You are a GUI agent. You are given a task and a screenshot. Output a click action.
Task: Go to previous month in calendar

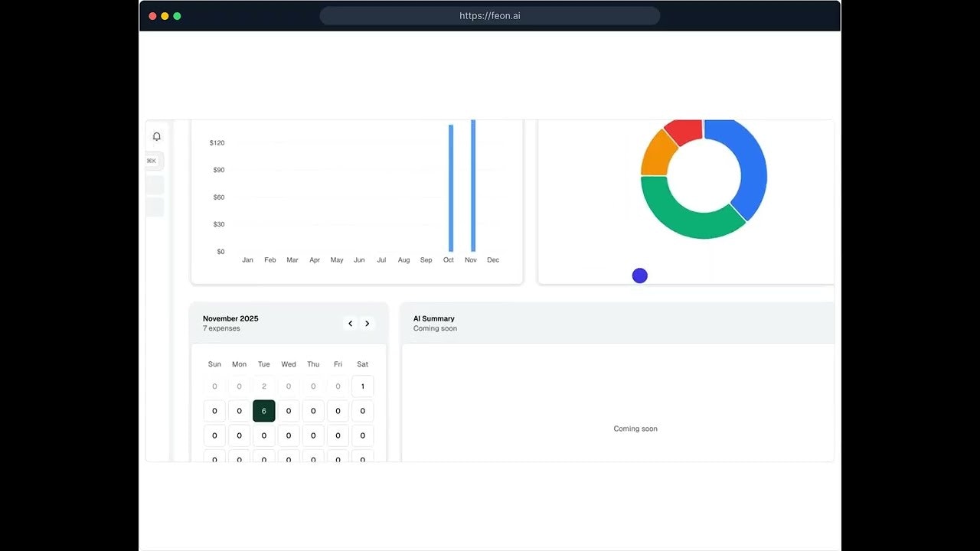pos(351,324)
